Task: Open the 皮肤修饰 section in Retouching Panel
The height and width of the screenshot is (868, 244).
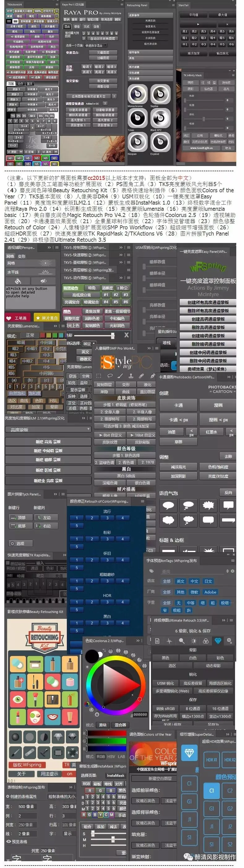Action: click(150, 15)
